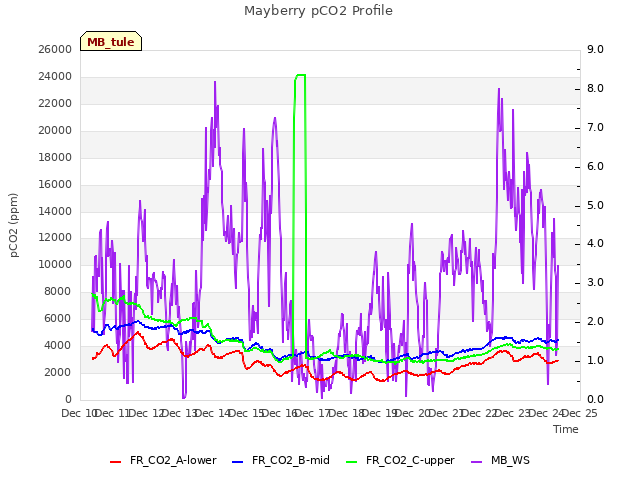Click the Dec 25 x-axis date label
Image resolution: width=640 pixels, height=480 pixels.
(x=580, y=413)
